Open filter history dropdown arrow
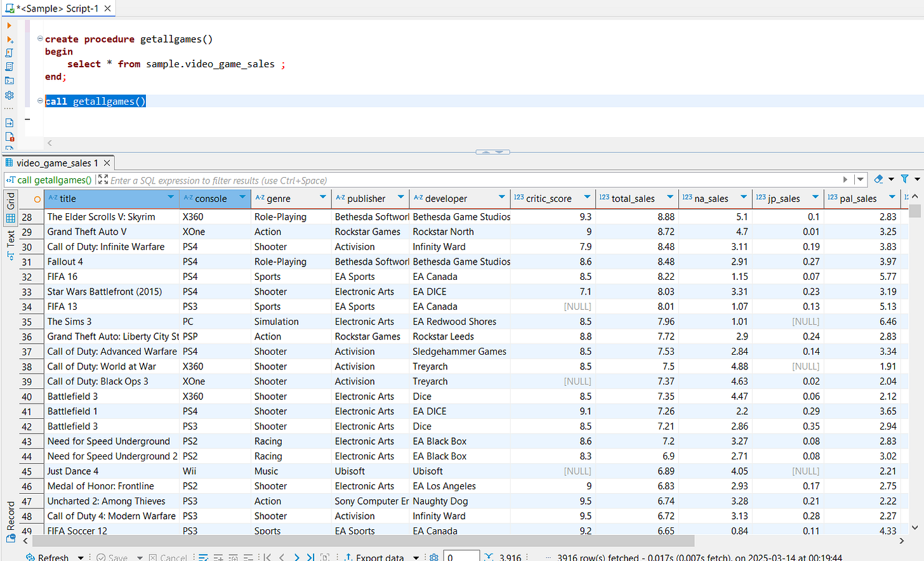 [x=860, y=180]
